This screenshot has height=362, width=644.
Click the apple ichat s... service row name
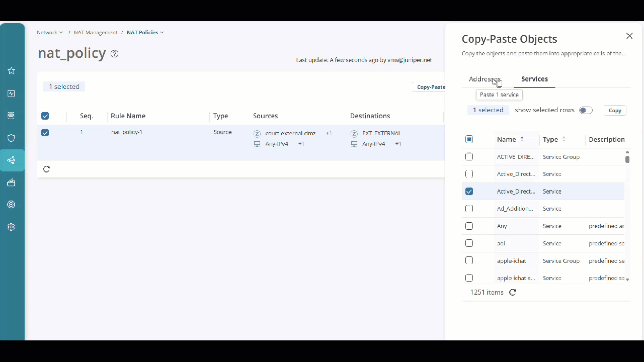[x=516, y=278]
